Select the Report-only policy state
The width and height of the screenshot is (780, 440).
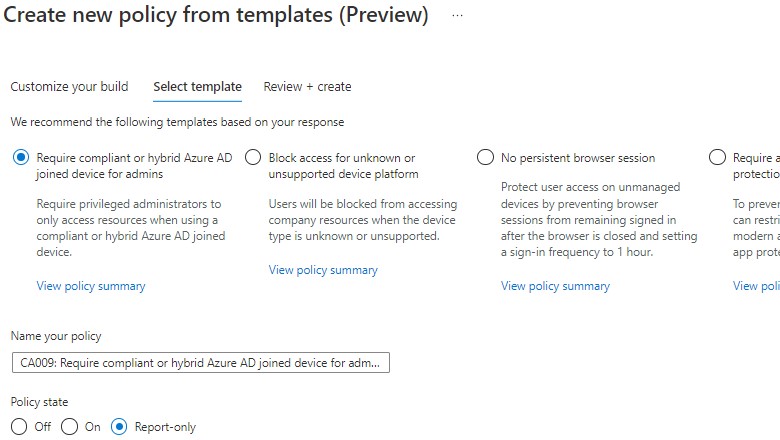coord(119,427)
